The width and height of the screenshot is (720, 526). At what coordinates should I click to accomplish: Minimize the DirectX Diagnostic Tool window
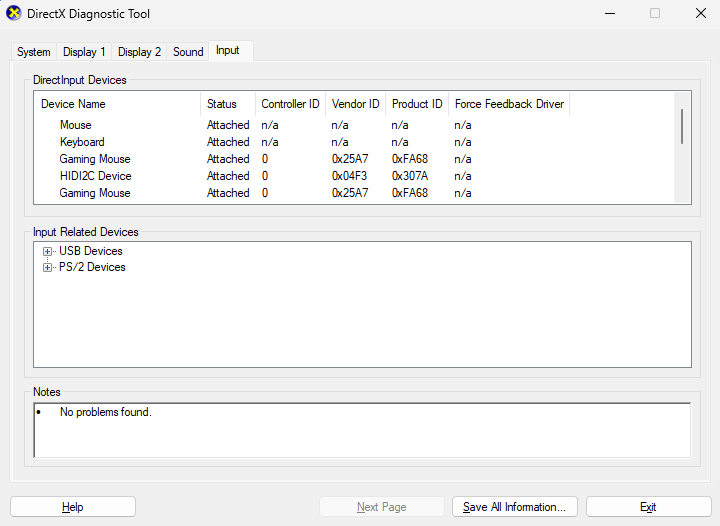610,13
